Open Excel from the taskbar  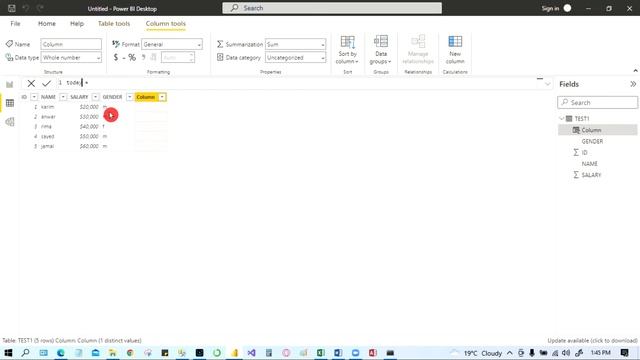pos(320,353)
